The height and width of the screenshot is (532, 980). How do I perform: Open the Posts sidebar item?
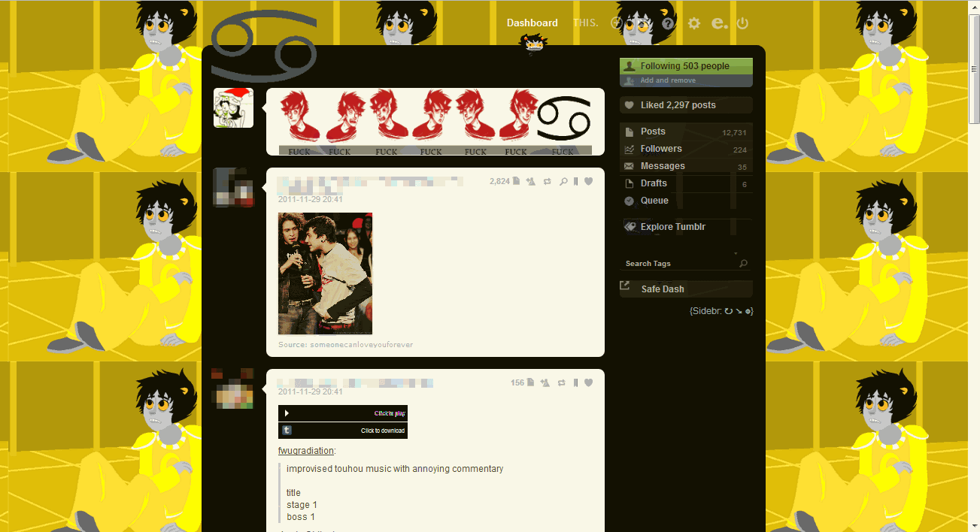pos(686,131)
